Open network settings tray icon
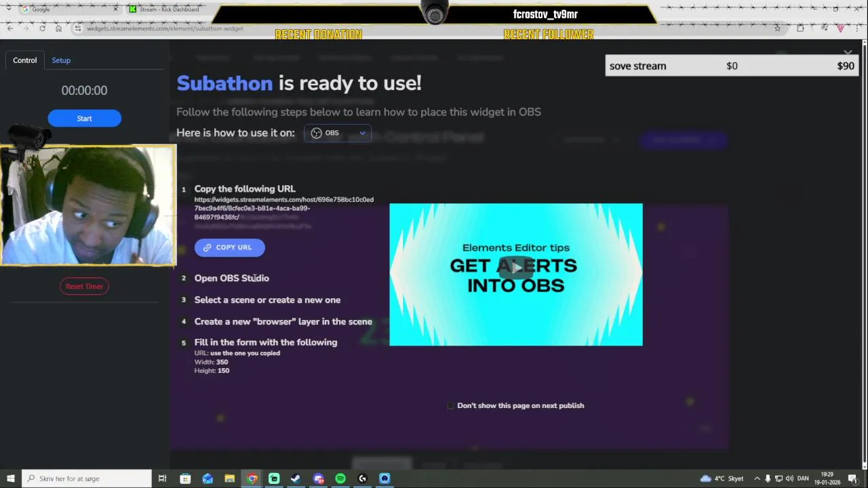This screenshot has height=488, width=868. [x=778, y=479]
